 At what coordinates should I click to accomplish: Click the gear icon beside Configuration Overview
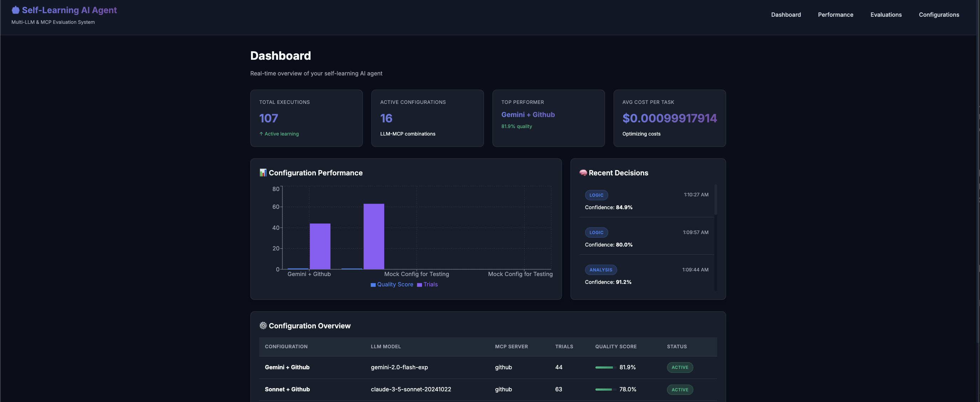(x=263, y=326)
